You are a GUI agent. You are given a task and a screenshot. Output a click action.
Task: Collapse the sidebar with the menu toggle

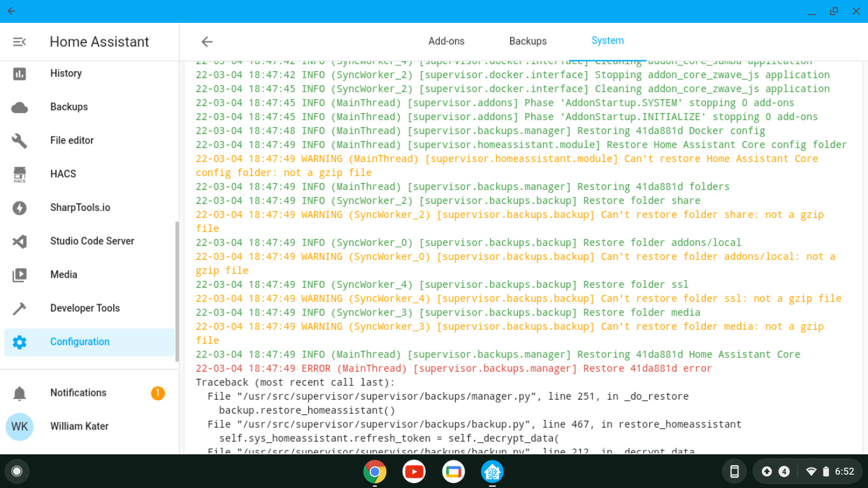[x=19, y=41]
